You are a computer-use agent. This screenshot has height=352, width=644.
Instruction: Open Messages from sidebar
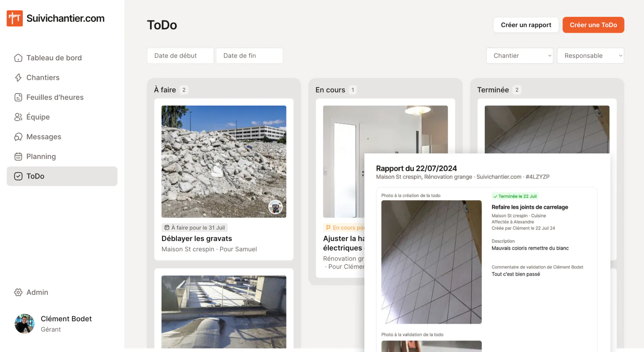tap(62, 137)
